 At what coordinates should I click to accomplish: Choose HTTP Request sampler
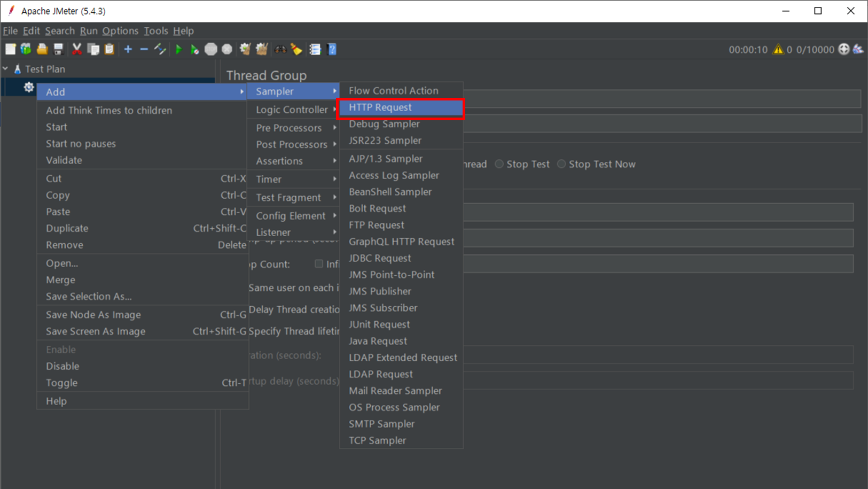[401, 107]
